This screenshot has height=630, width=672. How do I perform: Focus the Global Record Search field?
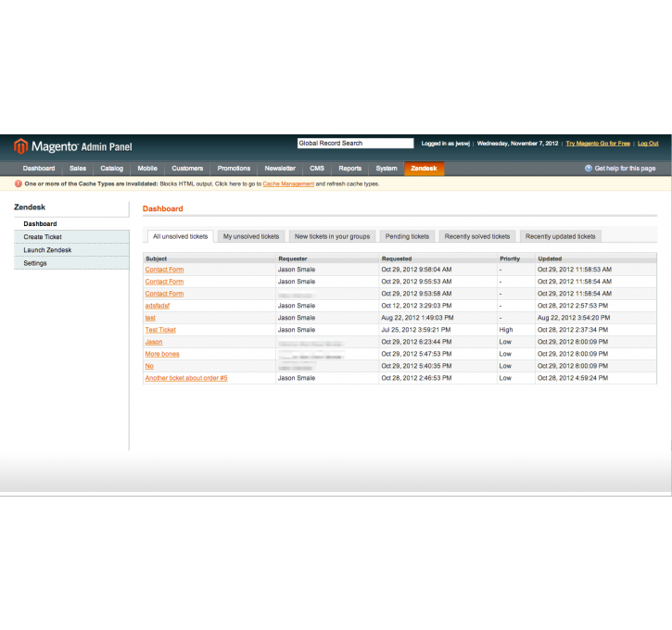click(x=355, y=143)
